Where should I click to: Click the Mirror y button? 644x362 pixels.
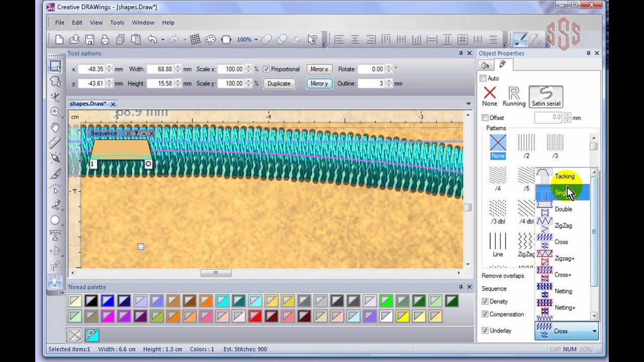[319, 83]
